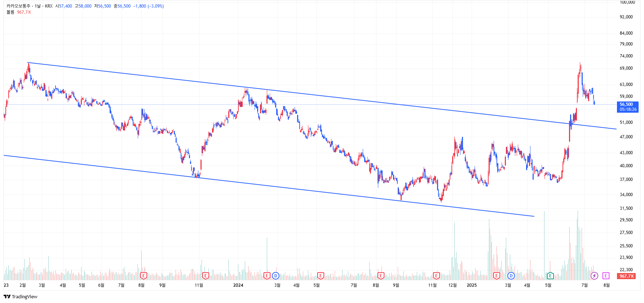Click the -1,800 (-3.09%) change value
Image resolution: width=644 pixels, height=303 pixels.
click(149, 6)
